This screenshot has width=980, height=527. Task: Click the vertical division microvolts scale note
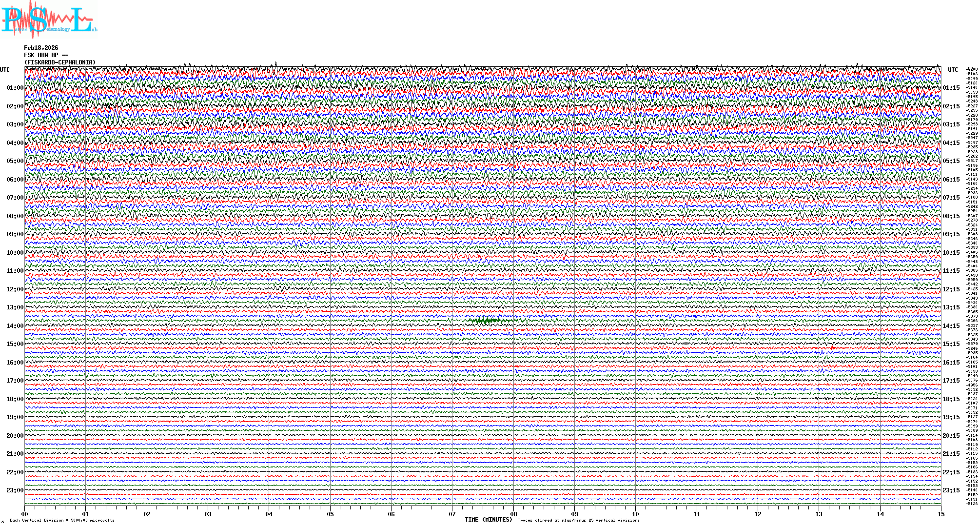(62, 520)
